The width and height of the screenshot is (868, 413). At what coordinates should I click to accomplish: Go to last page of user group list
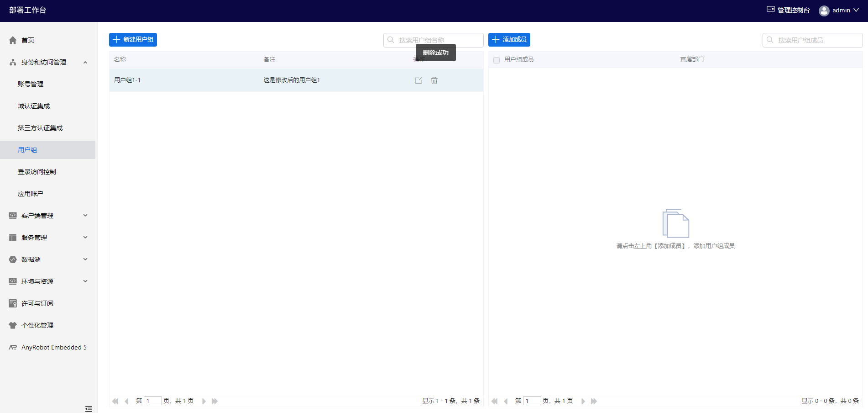(x=214, y=401)
